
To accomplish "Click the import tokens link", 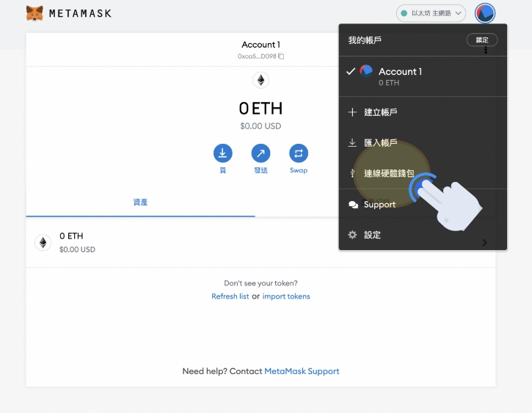I will point(286,296).
